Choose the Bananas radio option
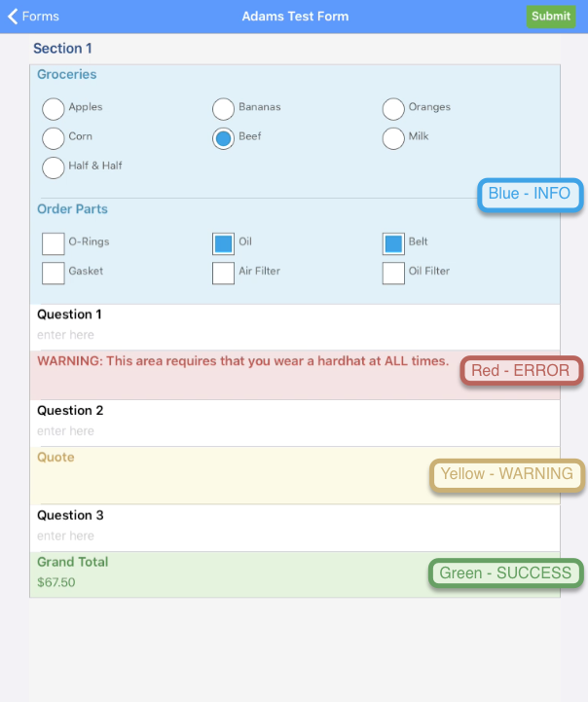 pos(223,108)
